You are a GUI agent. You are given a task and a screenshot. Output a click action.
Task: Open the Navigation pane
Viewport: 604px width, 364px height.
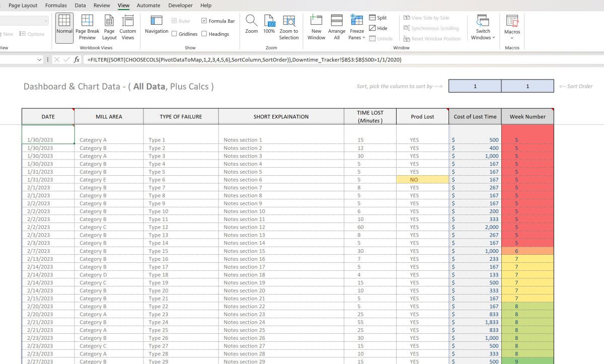(157, 25)
